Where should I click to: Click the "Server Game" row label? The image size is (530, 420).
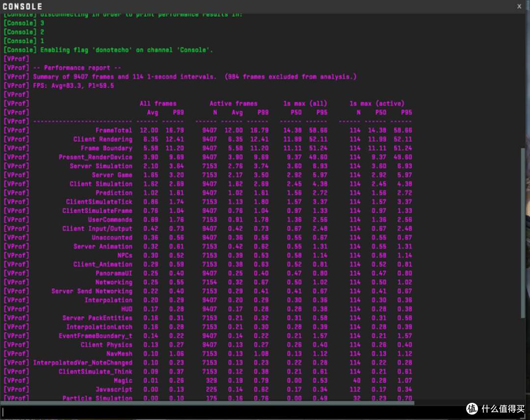pyautogui.click(x=112, y=175)
